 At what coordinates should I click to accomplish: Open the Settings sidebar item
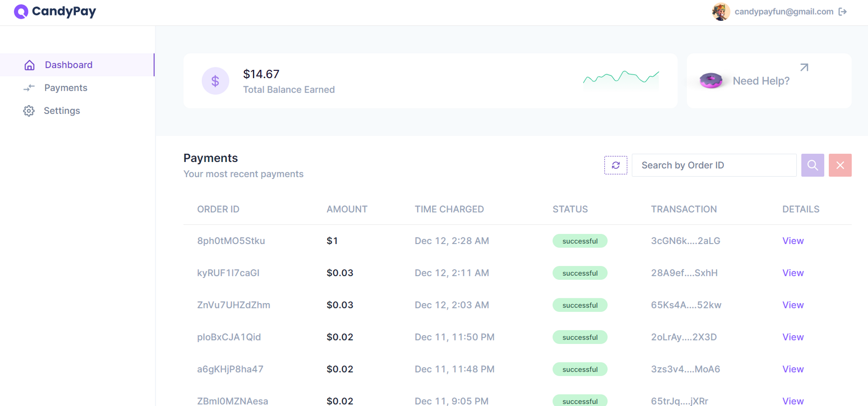pos(77,111)
